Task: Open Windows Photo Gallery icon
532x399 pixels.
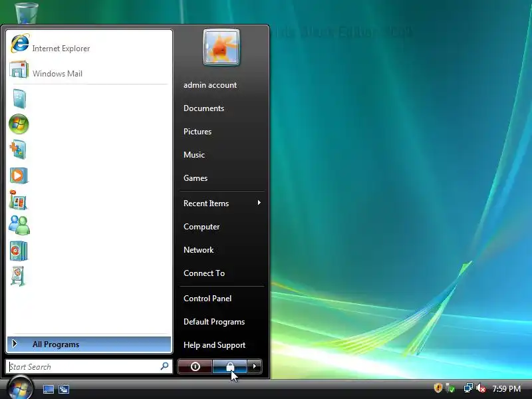Action: coord(19,200)
